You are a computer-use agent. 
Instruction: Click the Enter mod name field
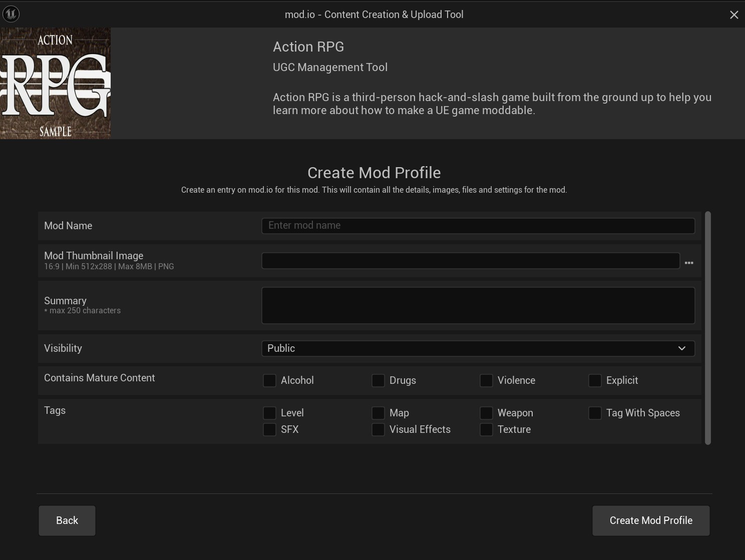(x=478, y=226)
